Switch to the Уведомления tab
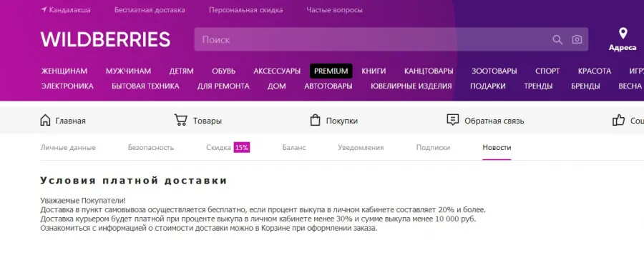The height and width of the screenshot is (265, 644). (361, 148)
